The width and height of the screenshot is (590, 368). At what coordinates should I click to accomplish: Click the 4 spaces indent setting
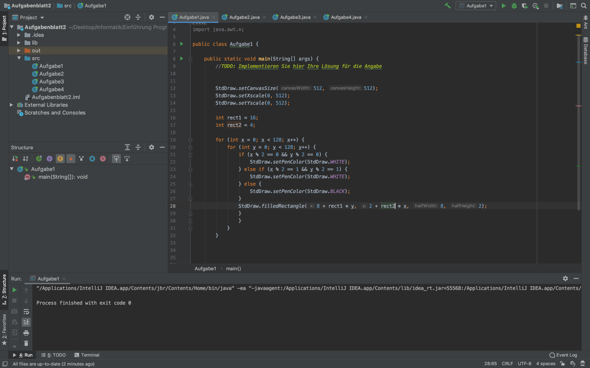[546, 363]
